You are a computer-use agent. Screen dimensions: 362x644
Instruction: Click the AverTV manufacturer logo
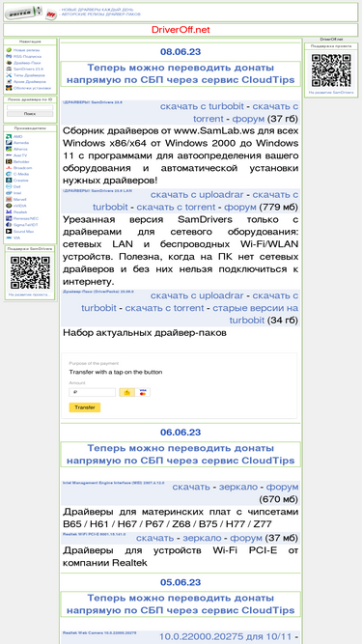9,155
